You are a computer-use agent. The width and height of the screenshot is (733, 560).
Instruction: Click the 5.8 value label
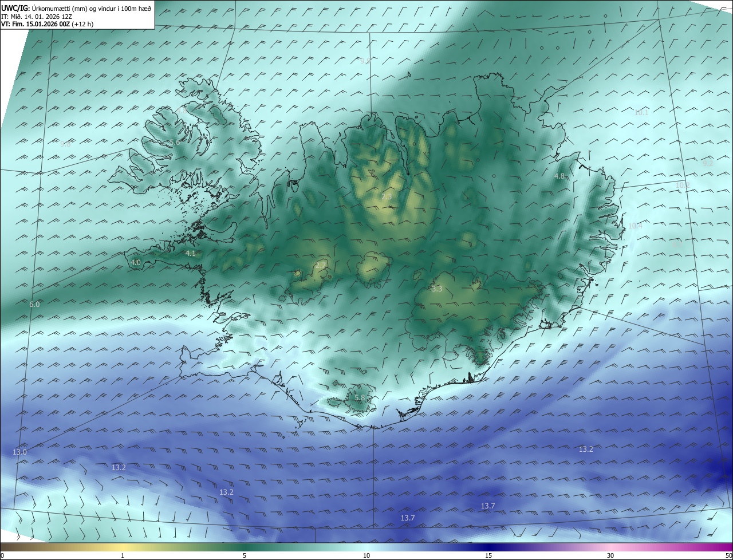click(360, 397)
